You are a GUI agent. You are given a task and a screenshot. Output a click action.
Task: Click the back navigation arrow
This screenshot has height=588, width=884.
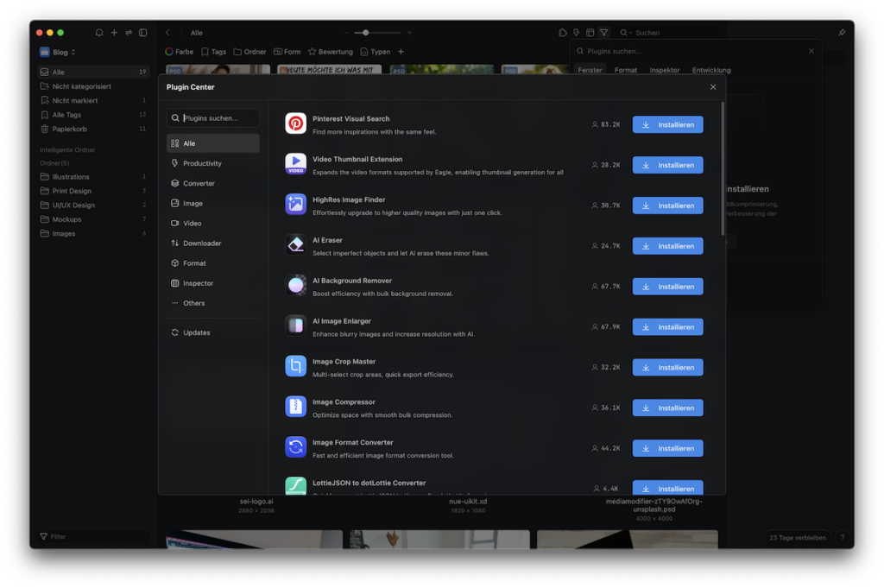click(167, 33)
